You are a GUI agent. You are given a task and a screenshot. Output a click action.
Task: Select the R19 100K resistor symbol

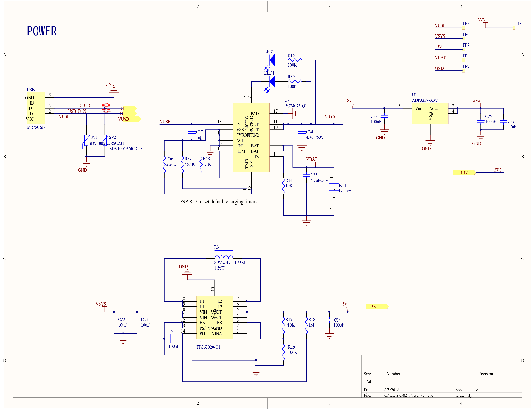tap(283, 352)
